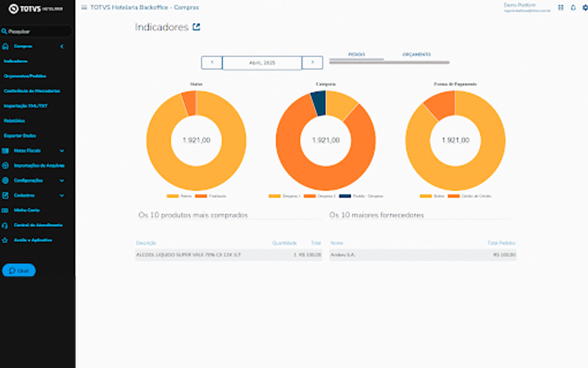Expand the Configurações submenu

point(62,180)
